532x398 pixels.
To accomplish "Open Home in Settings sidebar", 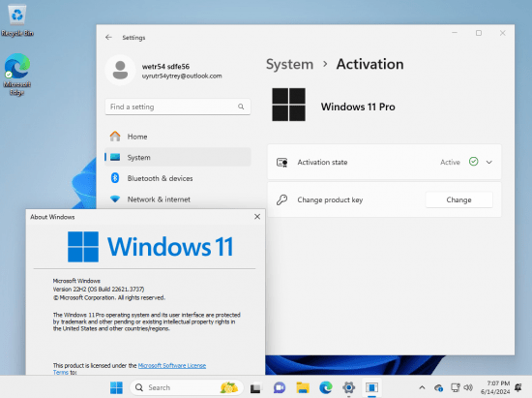I will 178,137.
